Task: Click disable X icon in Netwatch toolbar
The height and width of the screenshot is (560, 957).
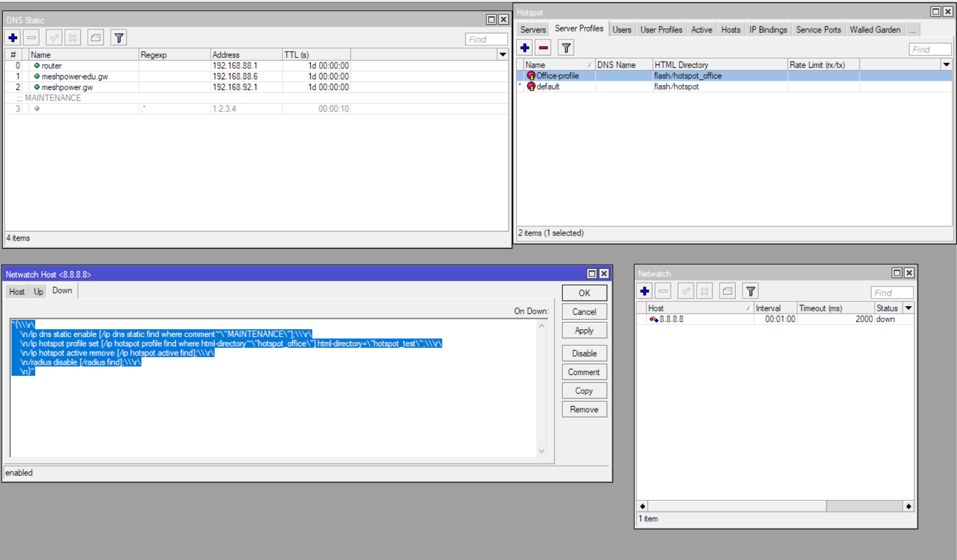Action: [x=704, y=291]
